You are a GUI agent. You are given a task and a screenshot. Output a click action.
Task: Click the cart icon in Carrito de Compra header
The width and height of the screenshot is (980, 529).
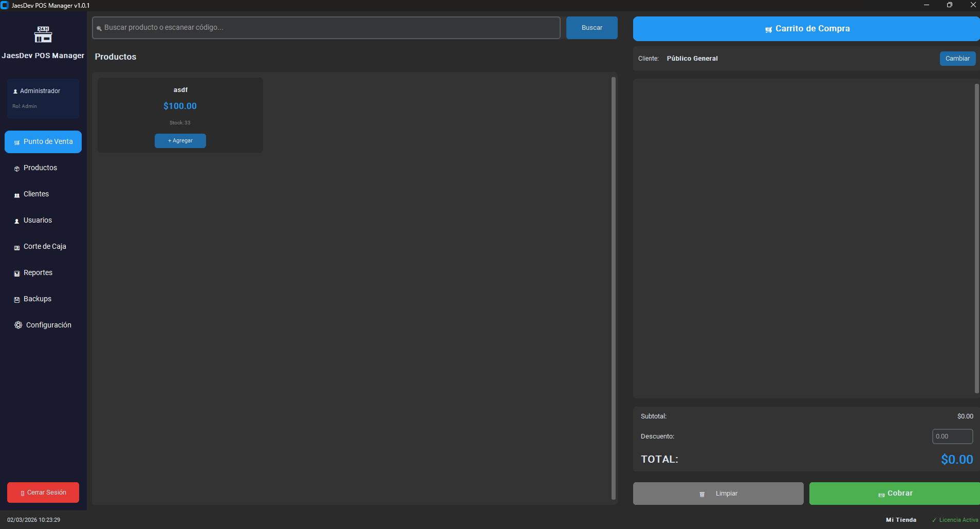pyautogui.click(x=769, y=30)
